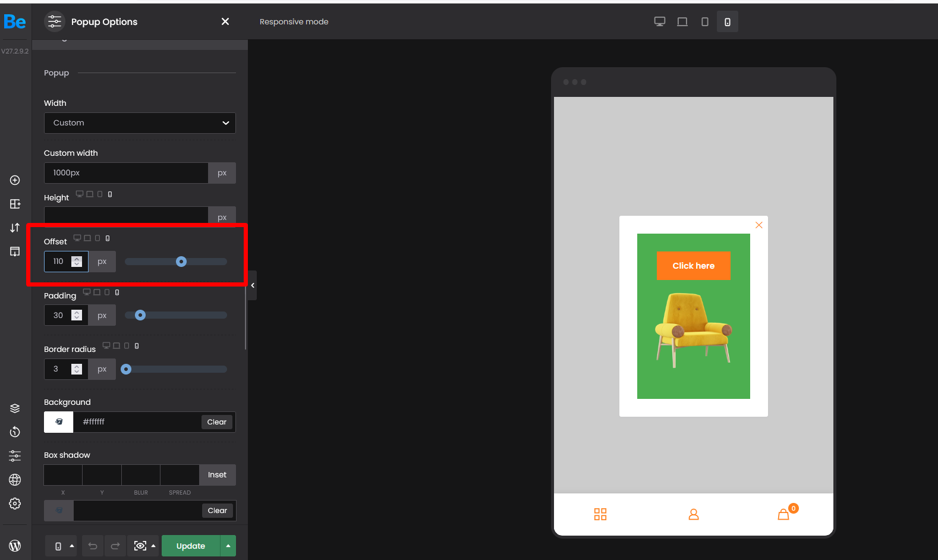Click the Background hex value field #ffffff

point(137,422)
